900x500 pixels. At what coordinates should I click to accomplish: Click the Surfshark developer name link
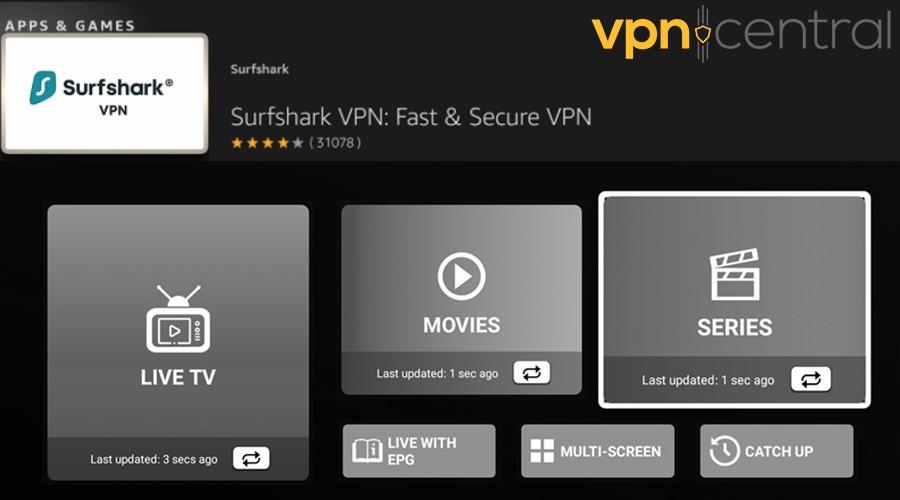click(259, 69)
